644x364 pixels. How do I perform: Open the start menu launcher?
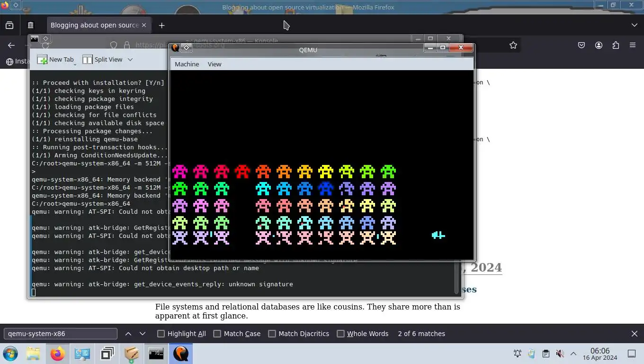10,354
